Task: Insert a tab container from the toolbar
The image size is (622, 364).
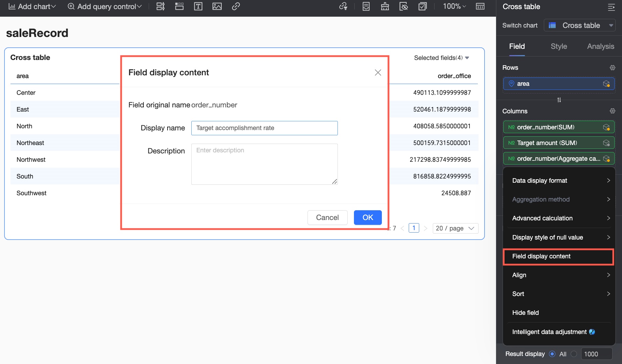Action: coord(179,6)
